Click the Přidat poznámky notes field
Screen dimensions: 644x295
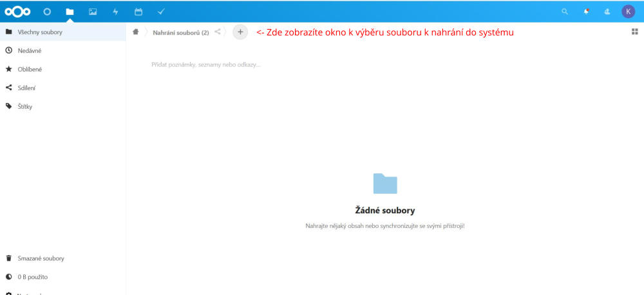(x=206, y=64)
